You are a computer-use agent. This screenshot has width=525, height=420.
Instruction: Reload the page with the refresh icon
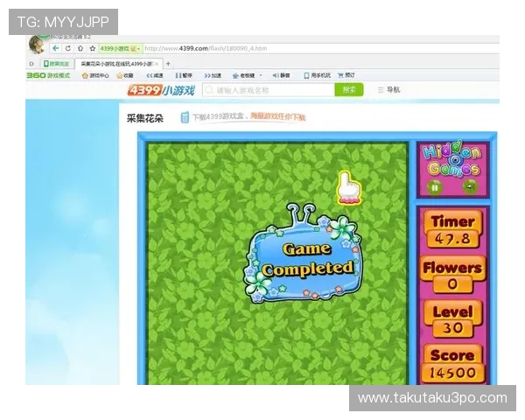68,48
